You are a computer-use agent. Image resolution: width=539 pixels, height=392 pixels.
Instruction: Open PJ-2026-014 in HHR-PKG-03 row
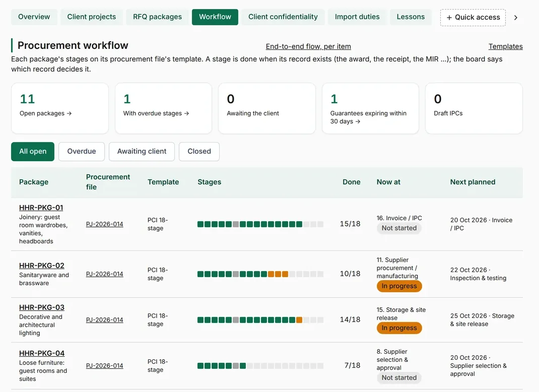click(104, 320)
